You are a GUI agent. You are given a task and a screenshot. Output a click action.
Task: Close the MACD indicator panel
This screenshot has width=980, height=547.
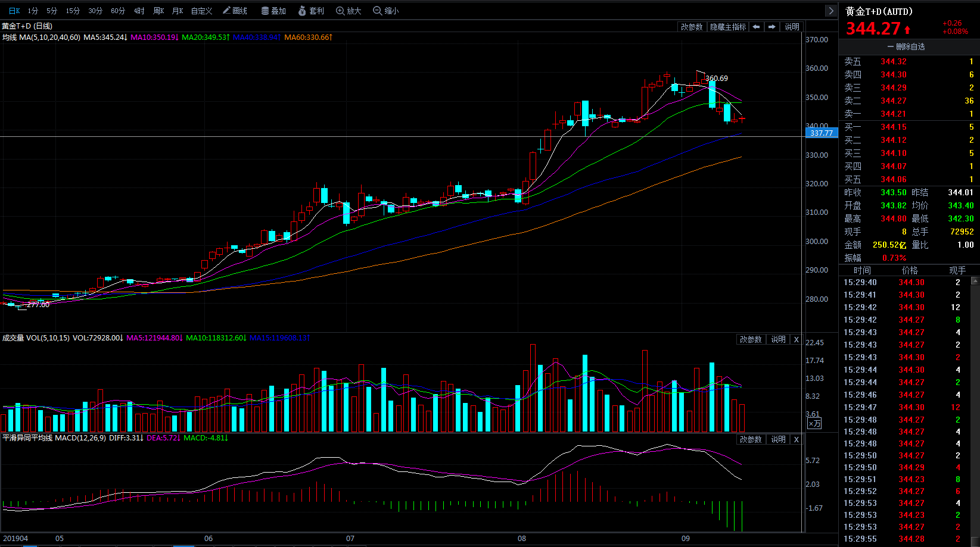(797, 439)
